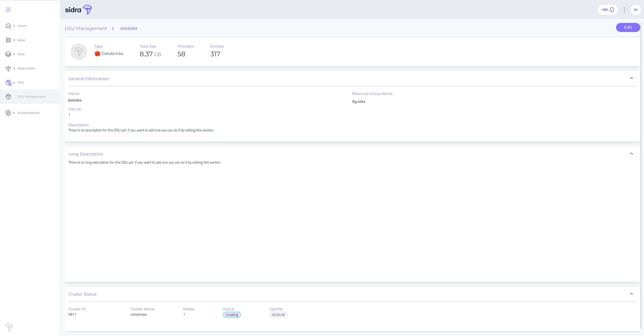Expand the Authorizations menu item
Viewport: 644px width, 336px height.
tap(28, 113)
